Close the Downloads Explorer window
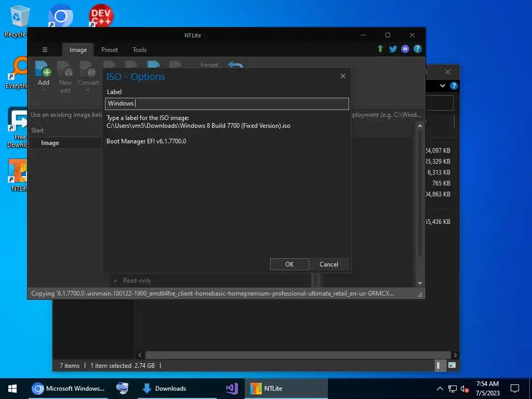Screen dimensions: 532x399 [448, 72]
